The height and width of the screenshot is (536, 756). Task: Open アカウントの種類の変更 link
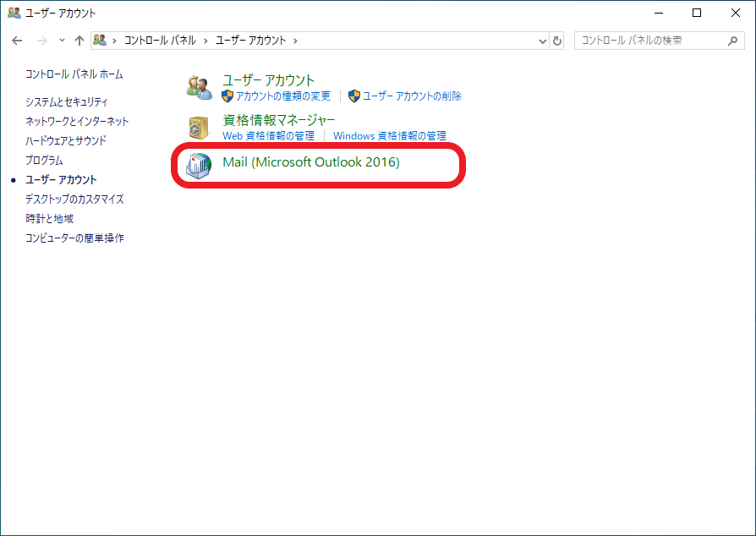click(283, 96)
